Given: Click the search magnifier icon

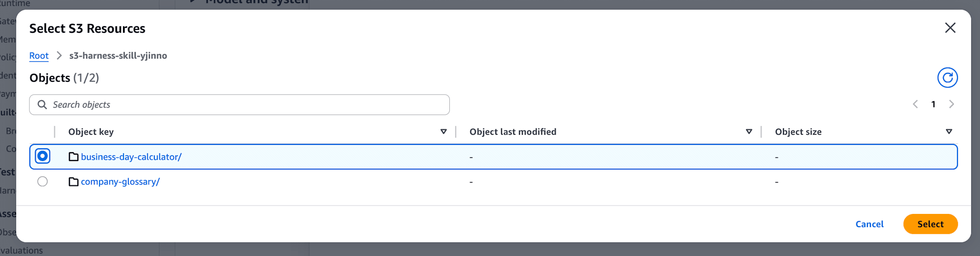Looking at the screenshot, I should tap(43, 105).
